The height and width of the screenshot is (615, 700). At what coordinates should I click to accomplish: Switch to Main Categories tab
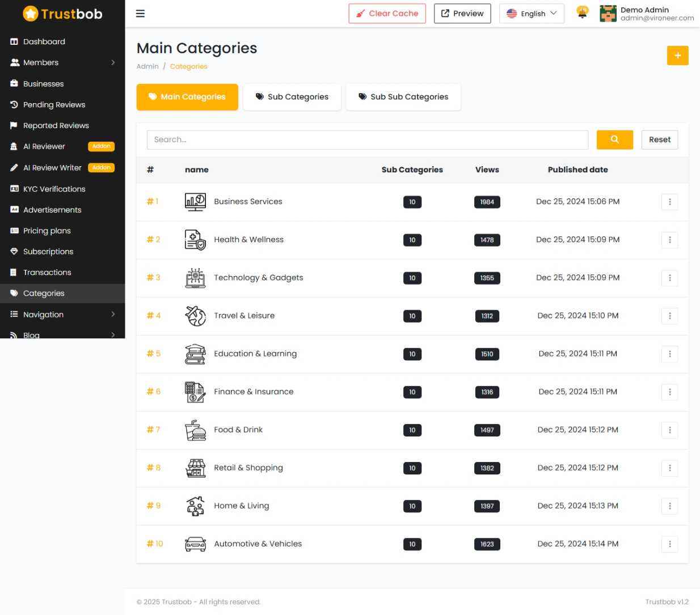pyautogui.click(x=187, y=97)
